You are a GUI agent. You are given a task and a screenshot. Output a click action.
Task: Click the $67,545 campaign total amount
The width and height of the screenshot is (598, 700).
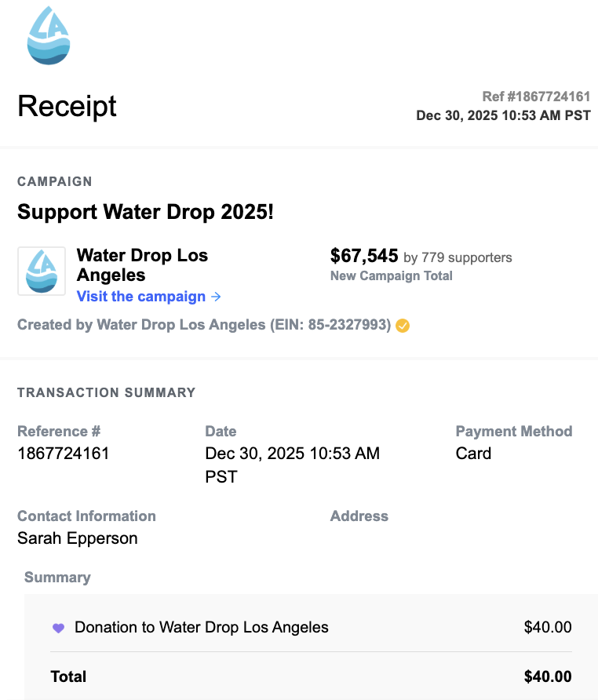point(364,256)
